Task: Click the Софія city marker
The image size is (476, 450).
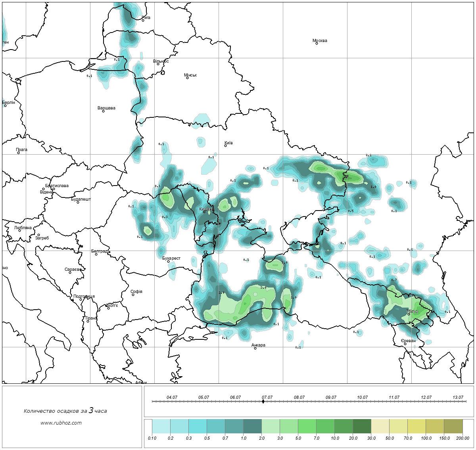Action: [x=133, y=295]
